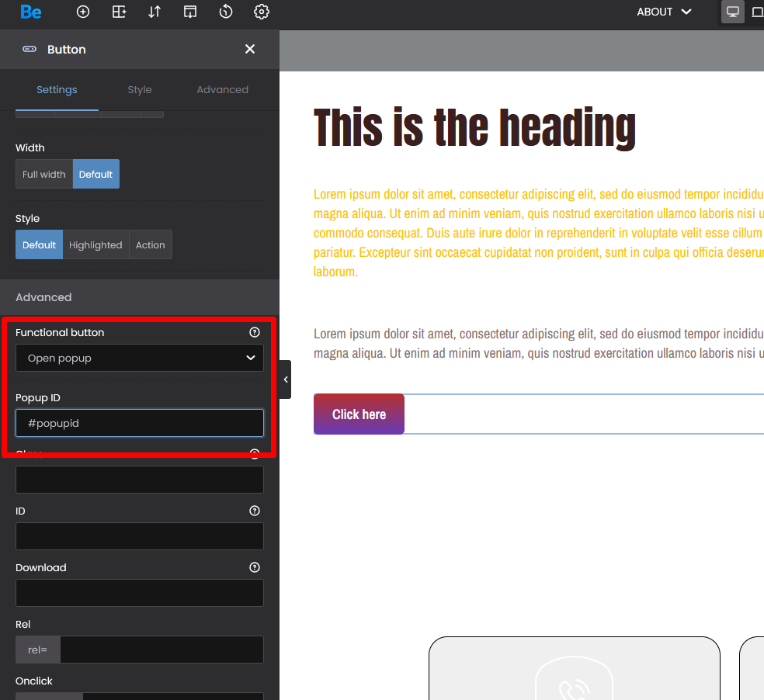Open the ABOUT page dropdown

pyautogui.click(x=664, y=12)
